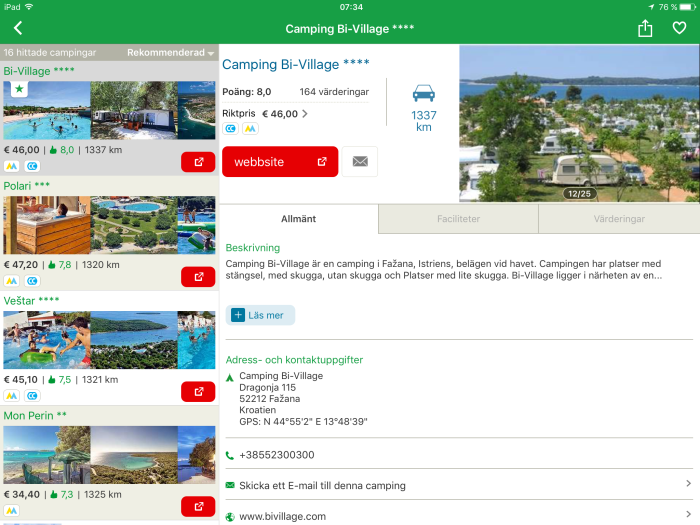The width and height of the screenshot is (700, 525).
Task: Click the red webbsite button
Action: tap(280, 162)
